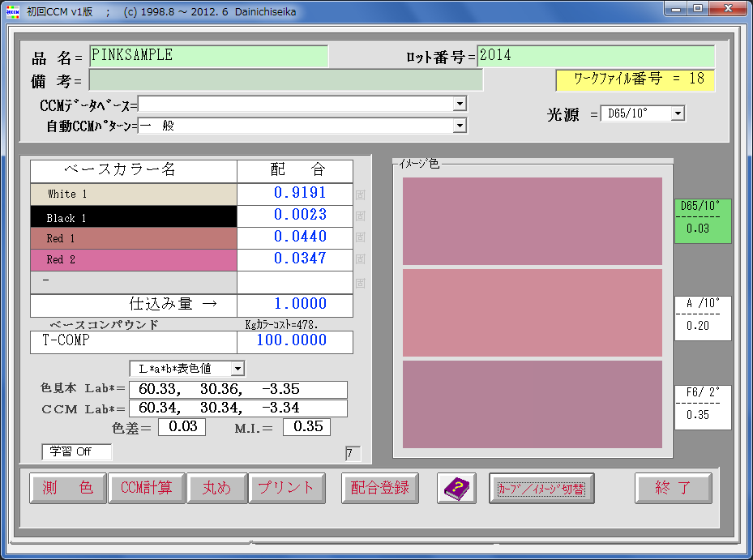753x560 pixels.
Task: Toggle the 固 lock beside Red 1
Action: [361, 237]
